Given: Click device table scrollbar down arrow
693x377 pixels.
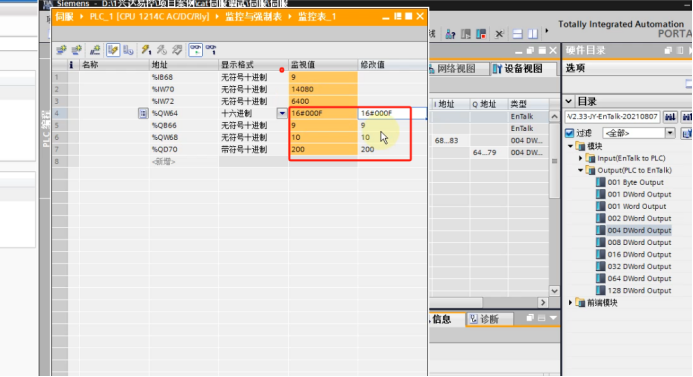Looking at the screenshot, I should (x=554, y=291).
